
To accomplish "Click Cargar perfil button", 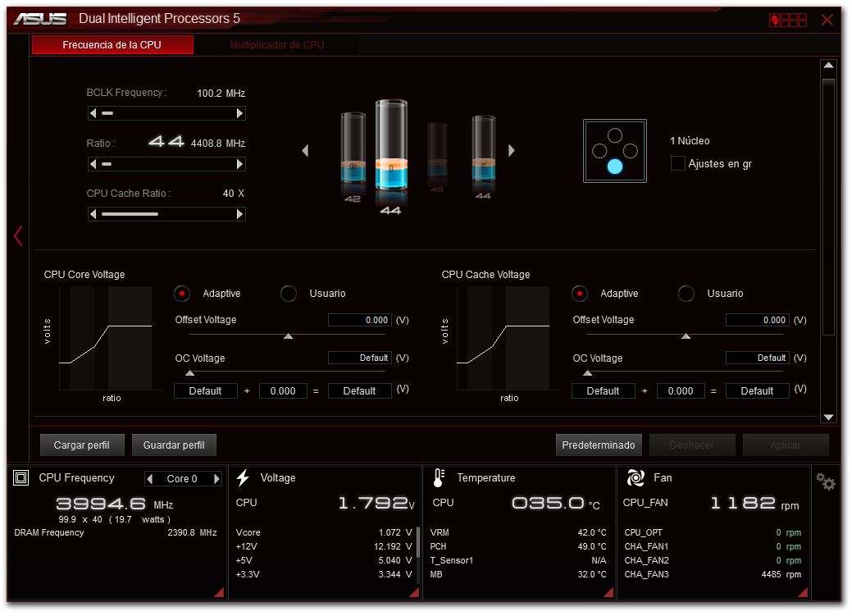I will (x=82, y=445).
